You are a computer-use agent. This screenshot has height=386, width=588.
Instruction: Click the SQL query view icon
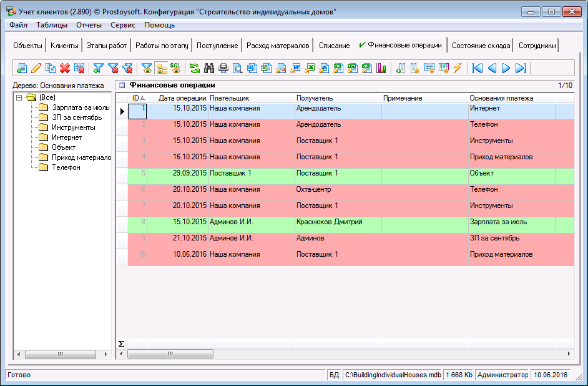click(x=175, y=68)
